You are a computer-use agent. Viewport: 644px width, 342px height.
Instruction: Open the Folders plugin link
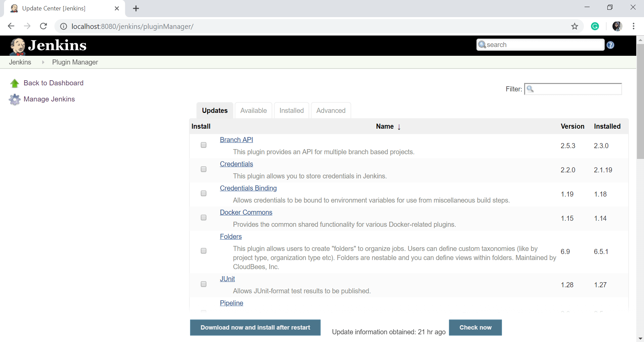(231, 237)
